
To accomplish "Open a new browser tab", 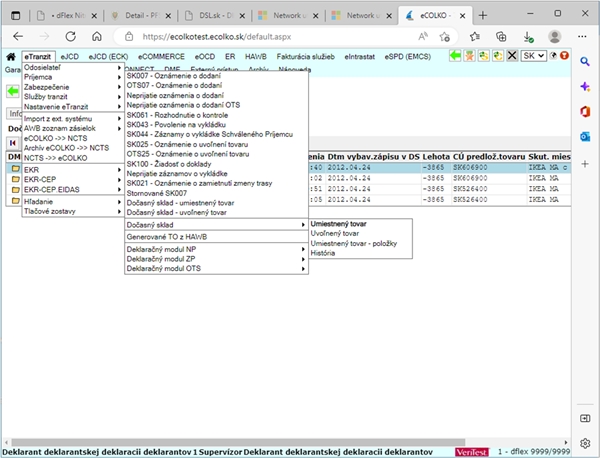I will click(483, 15).
